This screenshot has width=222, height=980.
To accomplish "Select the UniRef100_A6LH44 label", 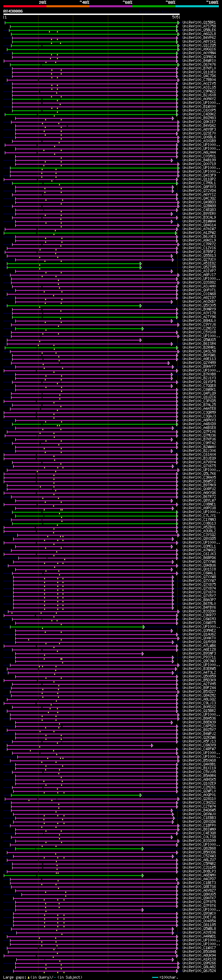I will (x=199, y=153).
